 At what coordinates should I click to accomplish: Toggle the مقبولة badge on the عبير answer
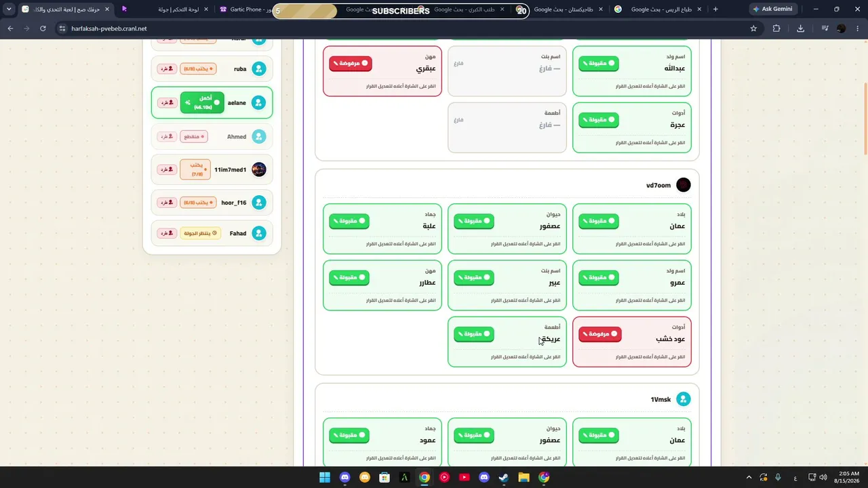coord(473,277)
